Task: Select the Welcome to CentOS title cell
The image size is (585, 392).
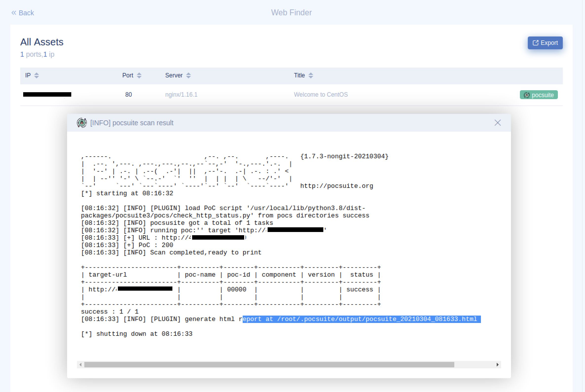Action: (x=321, y=94)
